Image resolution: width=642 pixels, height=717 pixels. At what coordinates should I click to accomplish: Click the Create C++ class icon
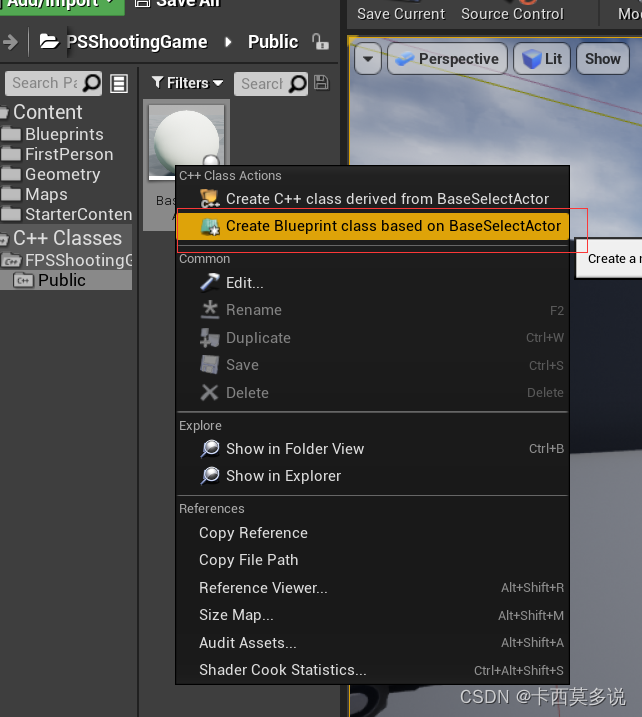[210, 199]
